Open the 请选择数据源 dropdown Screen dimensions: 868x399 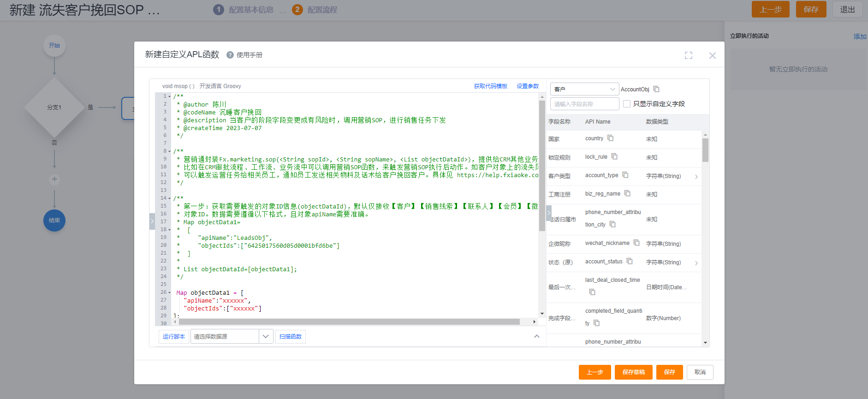pos(232,336)
